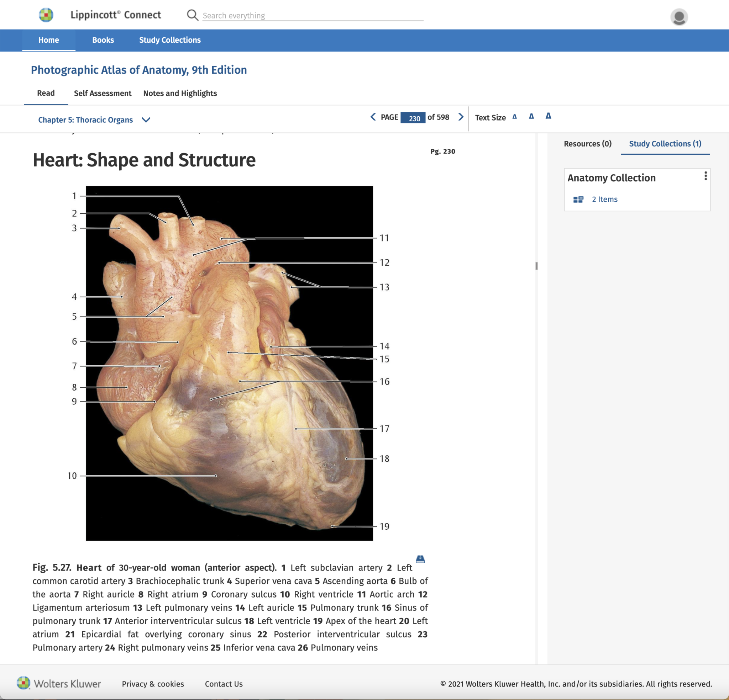This screenshot has height=700, width=729.
Task: Open the Books menu
Action: pos(103,40)
